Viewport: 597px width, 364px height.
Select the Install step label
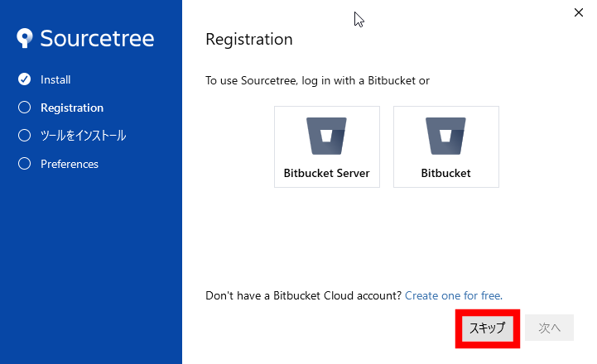[55, 79]
